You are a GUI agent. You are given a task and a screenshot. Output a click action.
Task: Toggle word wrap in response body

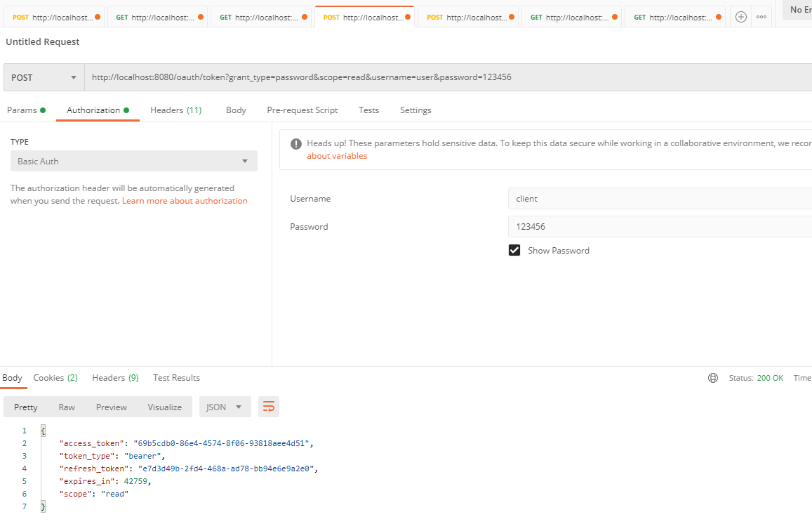[269, 407]
